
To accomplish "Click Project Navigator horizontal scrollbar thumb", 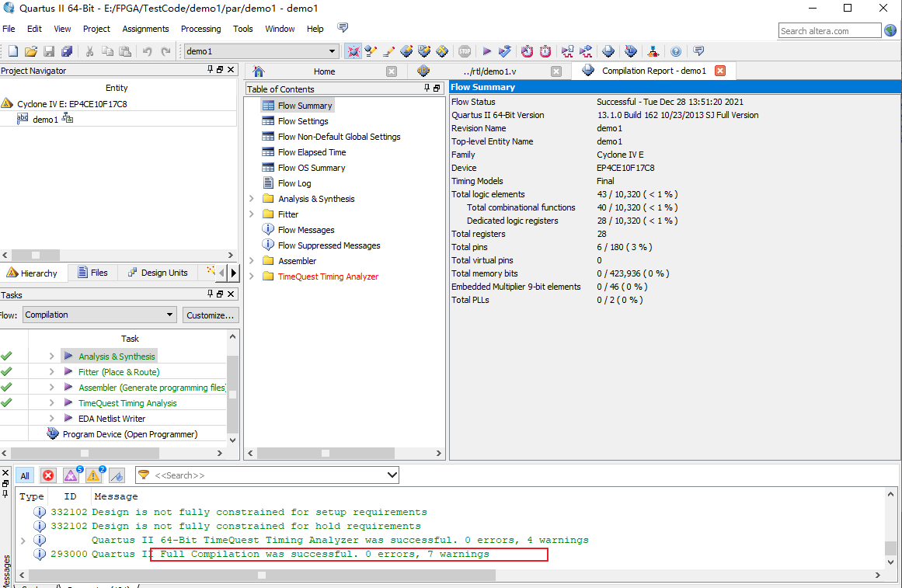I will [x=36, y=255].
